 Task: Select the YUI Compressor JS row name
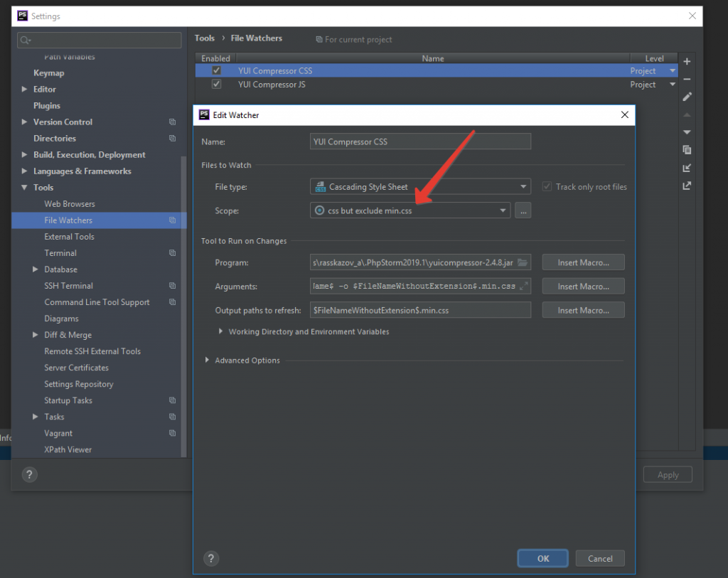(x=272, y=85)
